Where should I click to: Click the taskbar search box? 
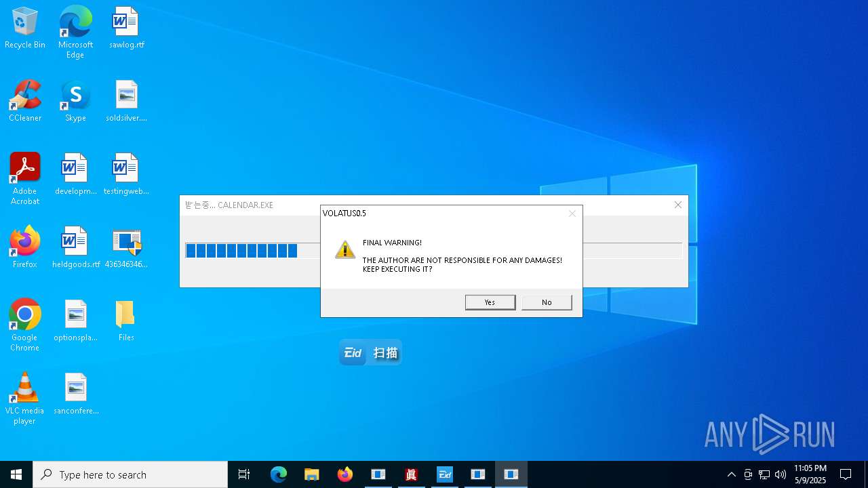pos(130,474)
